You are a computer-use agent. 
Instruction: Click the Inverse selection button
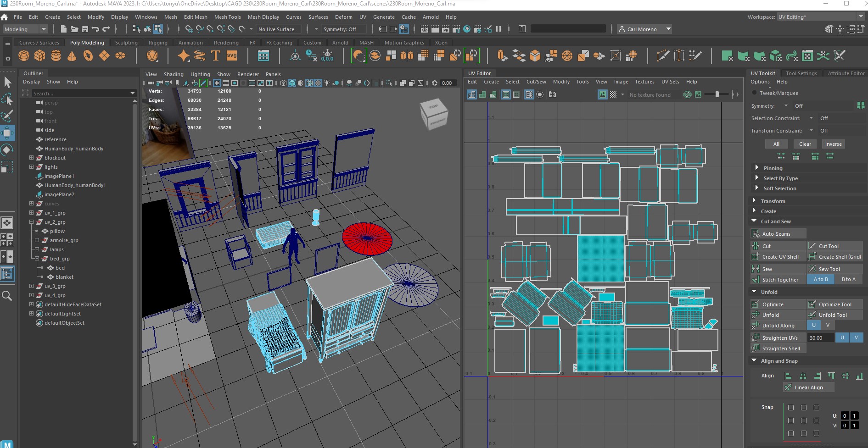833,144
